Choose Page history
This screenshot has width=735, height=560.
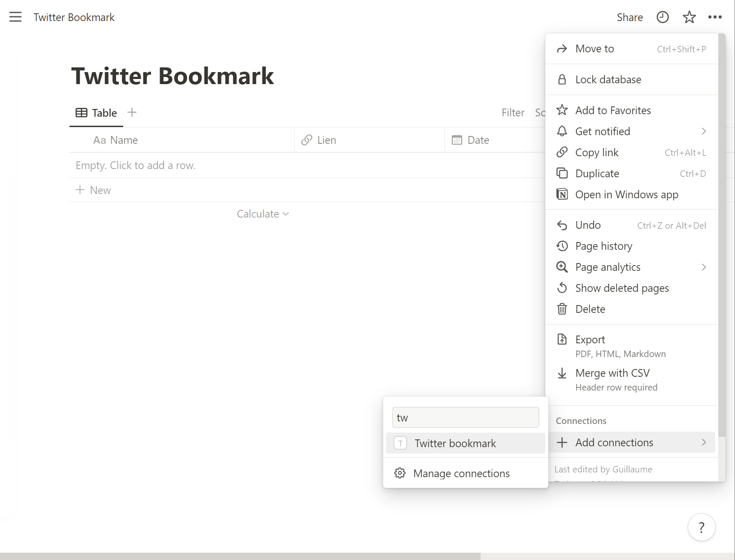click(x=632, y=246)
